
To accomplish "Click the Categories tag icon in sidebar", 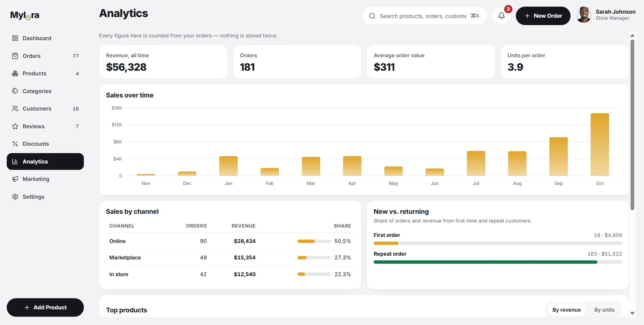I will pyautogui.click(x=15, y=91).
